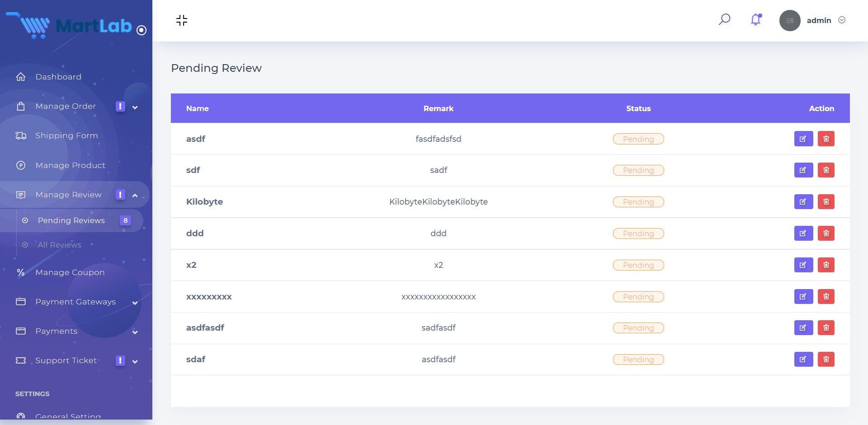The height and width of the screenshot is (425, 868).
Task: Toggle the sidebar pin radio next to logo
Action: point(142,30)
